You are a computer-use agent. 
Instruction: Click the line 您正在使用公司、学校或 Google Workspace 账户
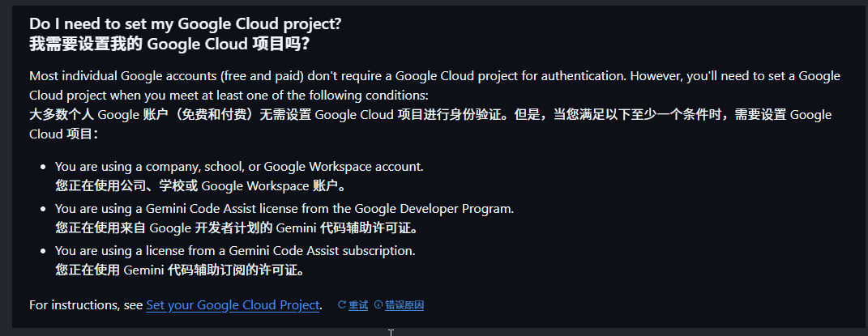pos(203,185)
